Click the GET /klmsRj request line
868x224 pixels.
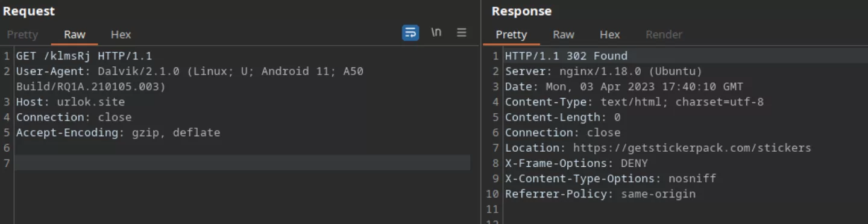[84, 56]
